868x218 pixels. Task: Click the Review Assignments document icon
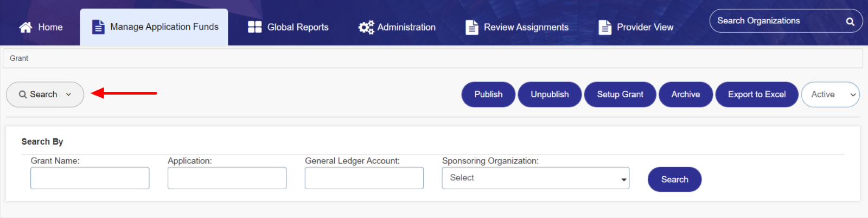[472, 27]
